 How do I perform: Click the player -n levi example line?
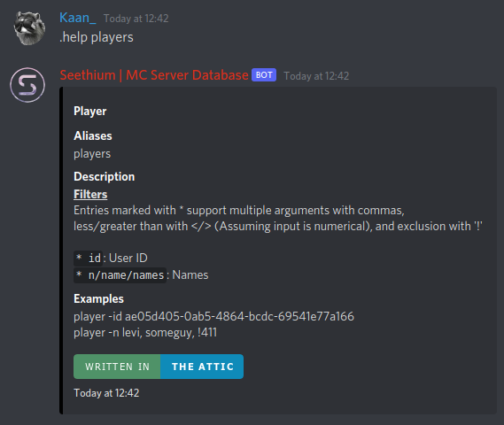click(145, 333)
